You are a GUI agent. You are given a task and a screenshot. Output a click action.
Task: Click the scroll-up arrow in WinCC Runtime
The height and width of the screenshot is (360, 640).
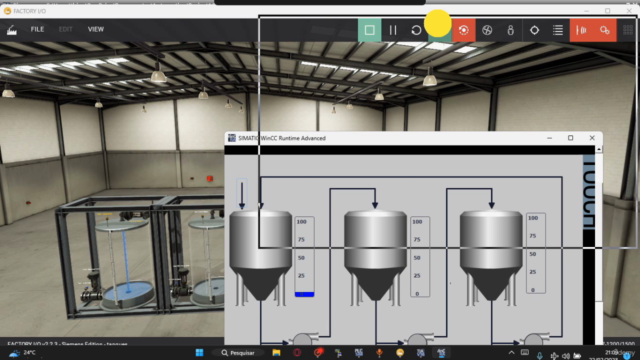click(x=599, y=149)
